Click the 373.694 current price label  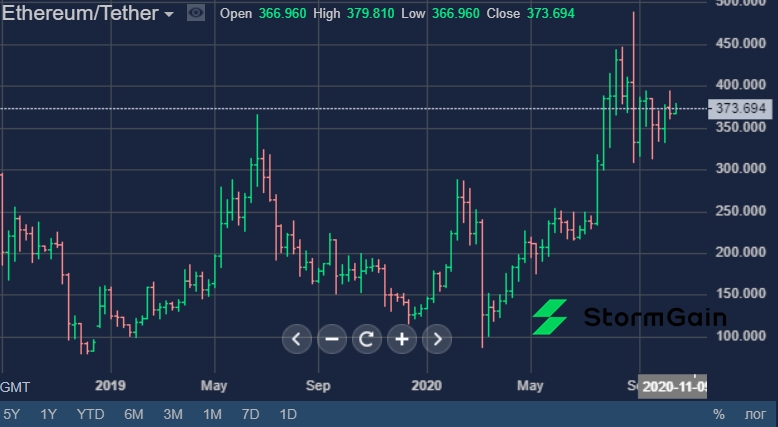(x=740, y=108)
